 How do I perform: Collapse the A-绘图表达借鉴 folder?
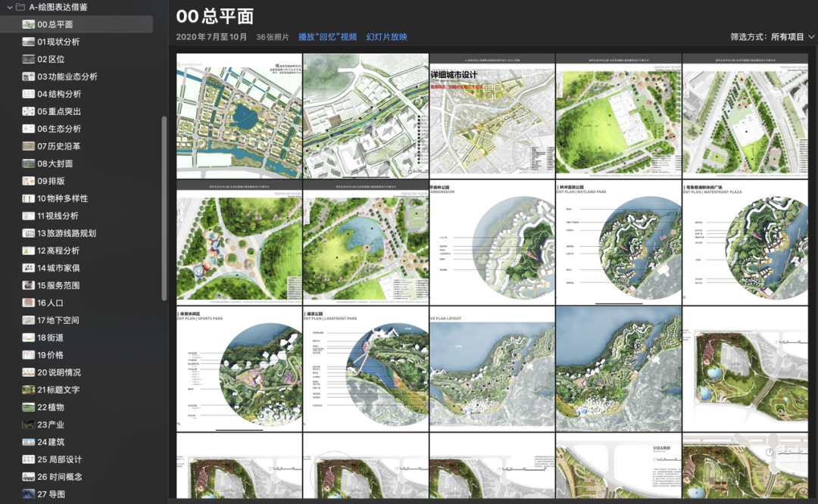coord(9,8)
